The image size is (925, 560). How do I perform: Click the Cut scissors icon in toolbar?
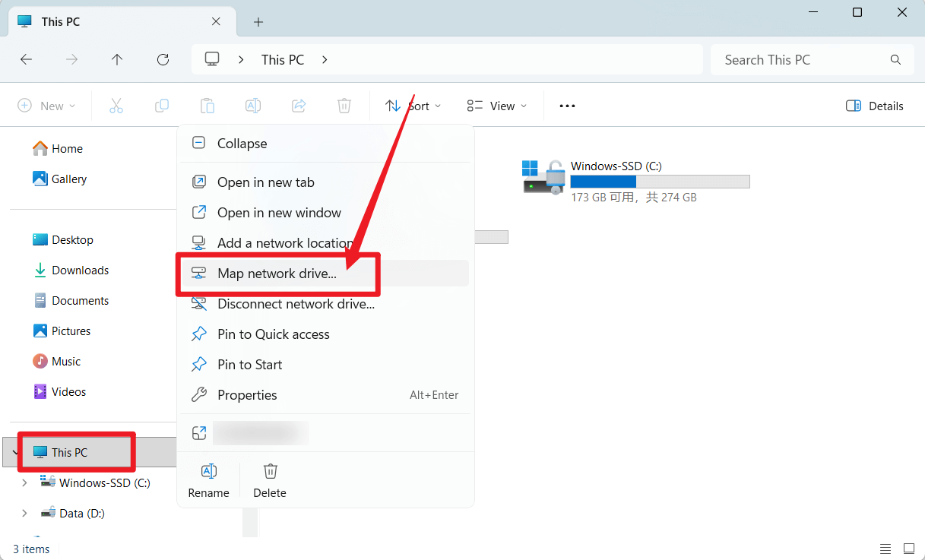[x=116, y=106]
